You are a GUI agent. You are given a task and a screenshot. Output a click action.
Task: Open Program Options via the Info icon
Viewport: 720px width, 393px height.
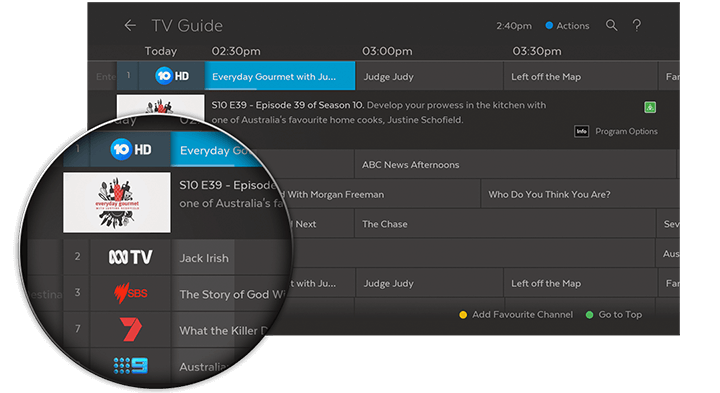point(581,131)
